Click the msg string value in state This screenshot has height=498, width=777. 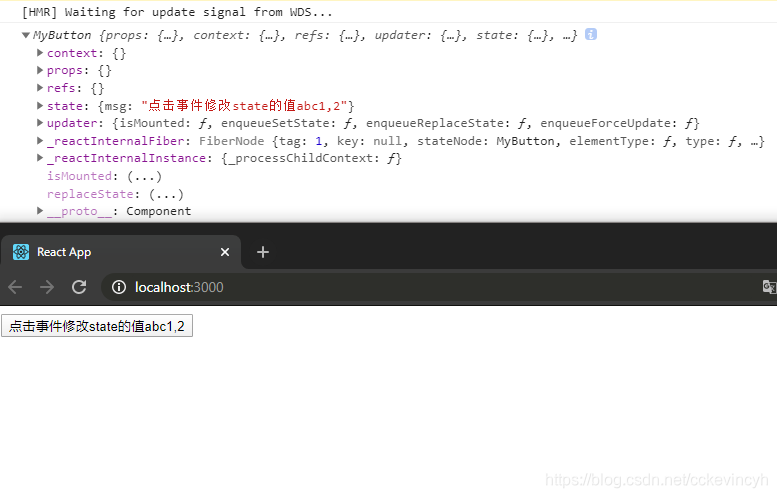click(x=244, y=106)
